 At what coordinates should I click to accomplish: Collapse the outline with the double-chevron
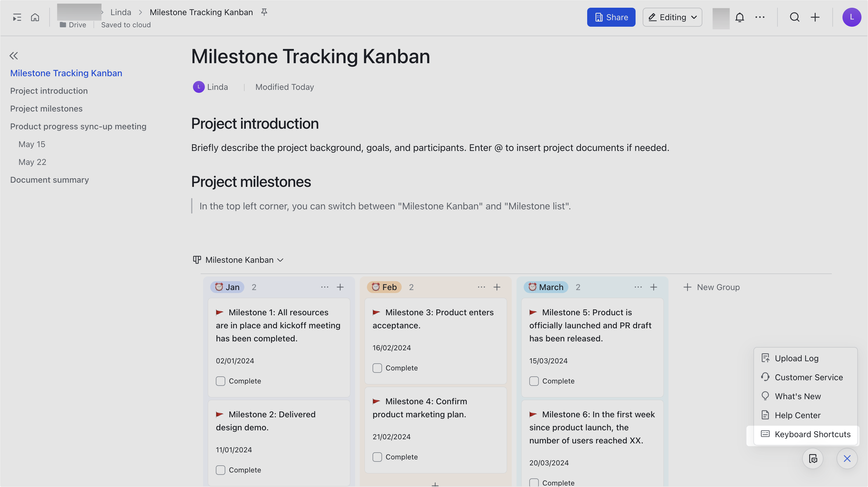[x=13, y=55]
